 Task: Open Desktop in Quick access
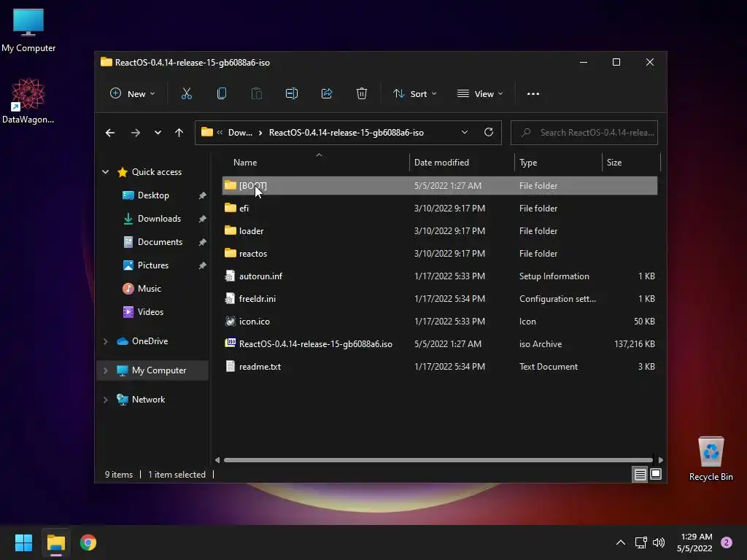pos(153,195)
